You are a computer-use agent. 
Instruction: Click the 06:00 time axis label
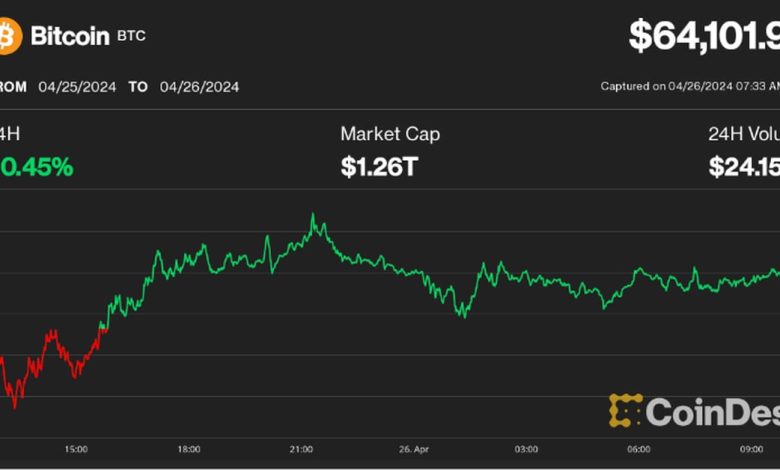(x=639, y=448)
